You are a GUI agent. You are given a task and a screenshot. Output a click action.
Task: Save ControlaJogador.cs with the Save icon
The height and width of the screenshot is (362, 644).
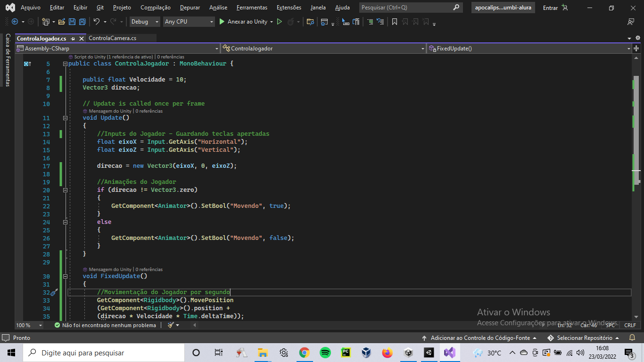(72, 22)
